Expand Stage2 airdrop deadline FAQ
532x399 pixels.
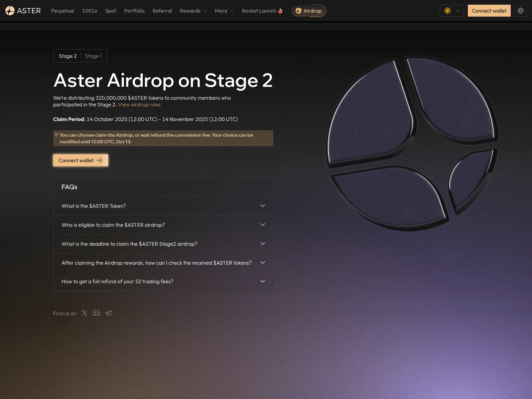point(163,244)
